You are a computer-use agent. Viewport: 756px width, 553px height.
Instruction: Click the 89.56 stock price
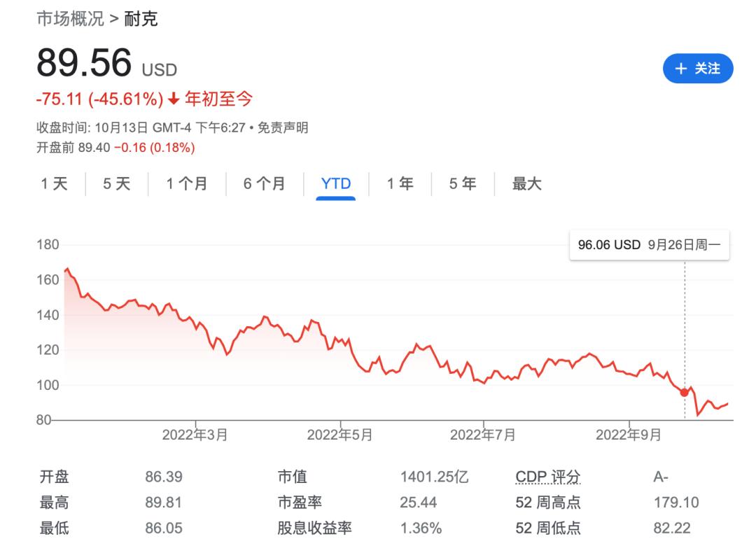(x=84, y=63)
